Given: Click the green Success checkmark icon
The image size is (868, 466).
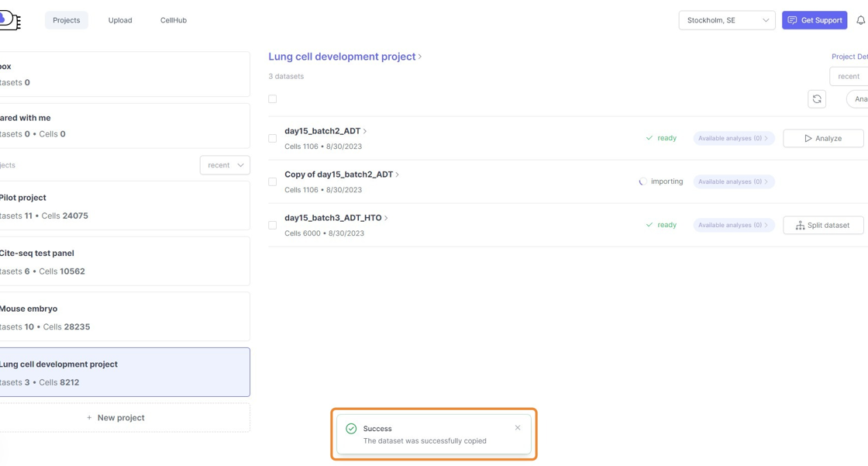Looking at the screenshot, I should click(351, 429).
